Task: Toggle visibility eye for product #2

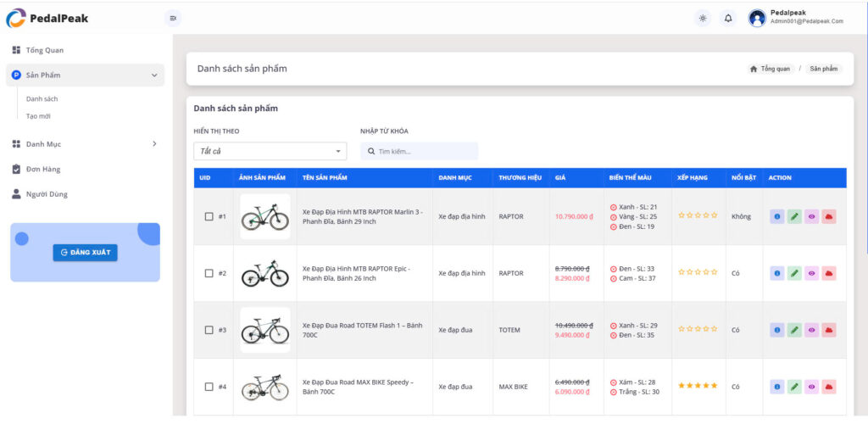Action: (x=811, y=273)
